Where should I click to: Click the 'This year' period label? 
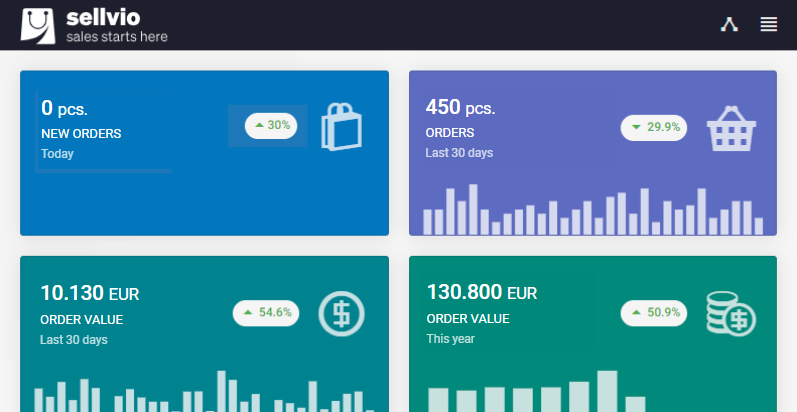tap(450, 338)
